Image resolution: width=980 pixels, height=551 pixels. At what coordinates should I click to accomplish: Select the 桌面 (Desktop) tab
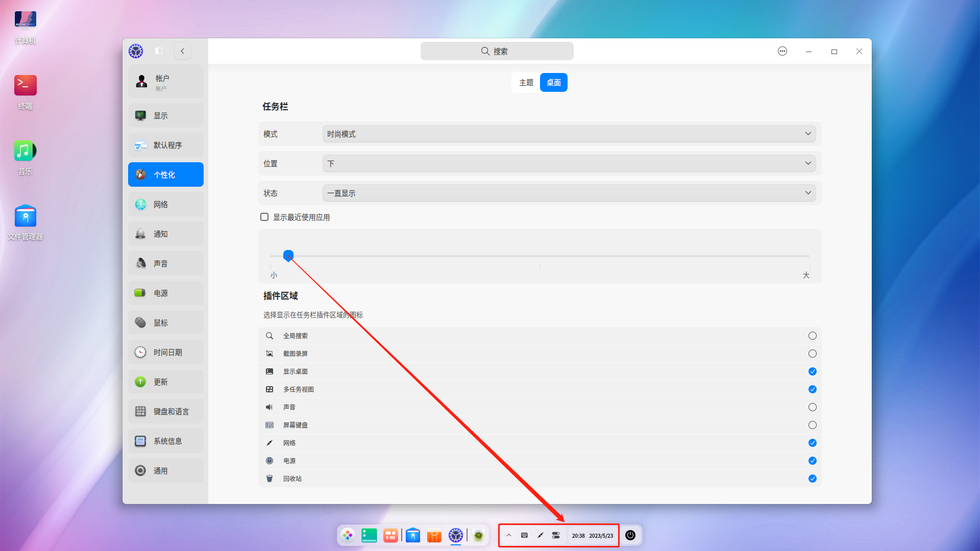point(553,82)
